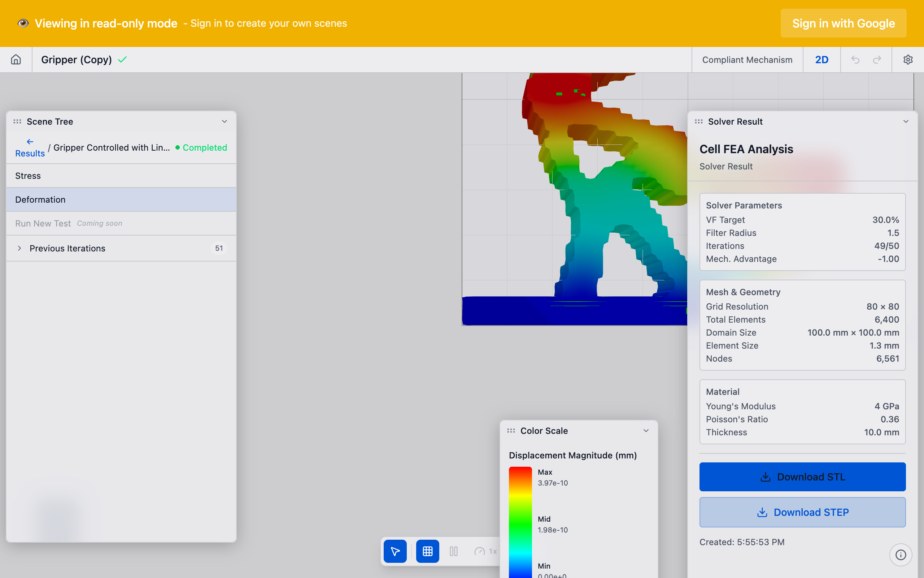Click the Young's Modulus 4 GPa value
The image size is (924, 578).
(886, 406)
